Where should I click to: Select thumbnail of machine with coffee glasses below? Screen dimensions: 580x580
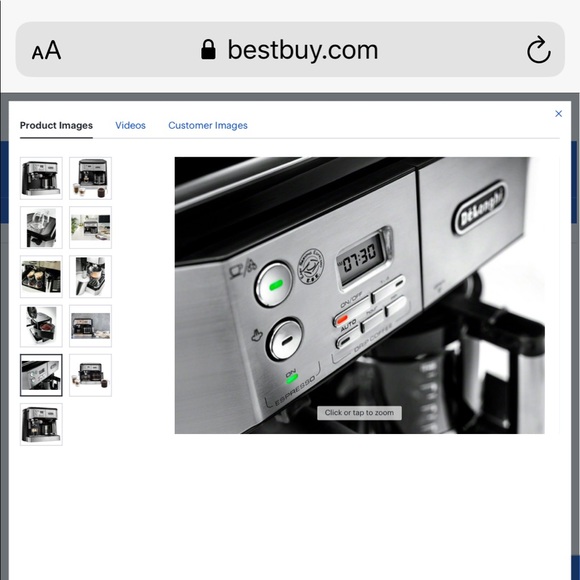[90, 178]
